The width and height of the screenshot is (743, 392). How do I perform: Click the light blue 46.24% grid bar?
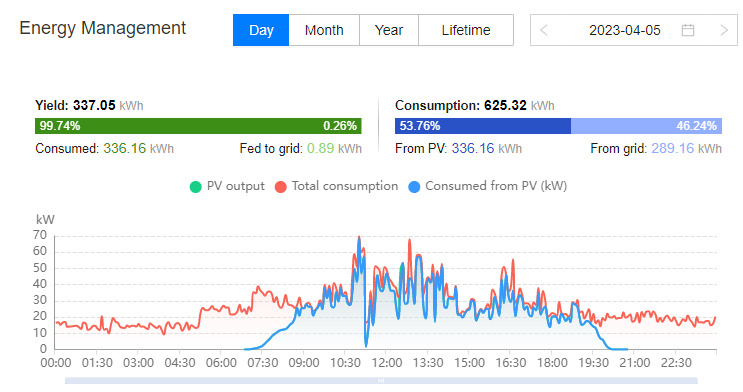(646, 126)
